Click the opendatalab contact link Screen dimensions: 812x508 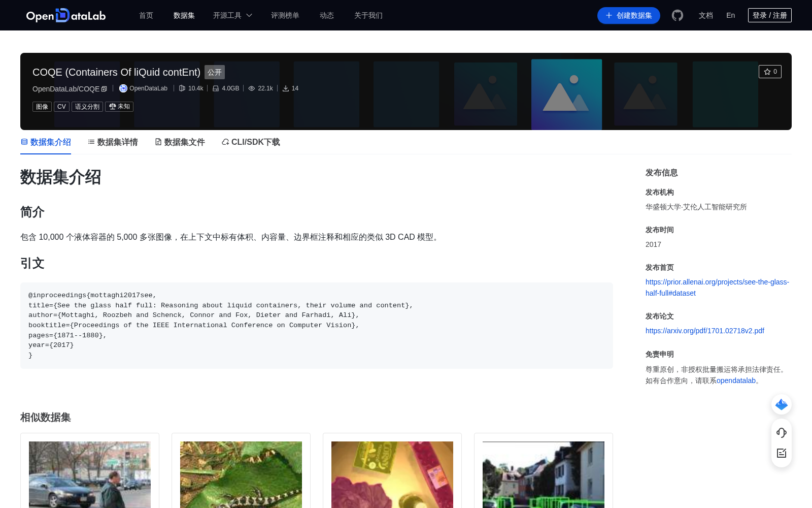(x=736, y=380)
